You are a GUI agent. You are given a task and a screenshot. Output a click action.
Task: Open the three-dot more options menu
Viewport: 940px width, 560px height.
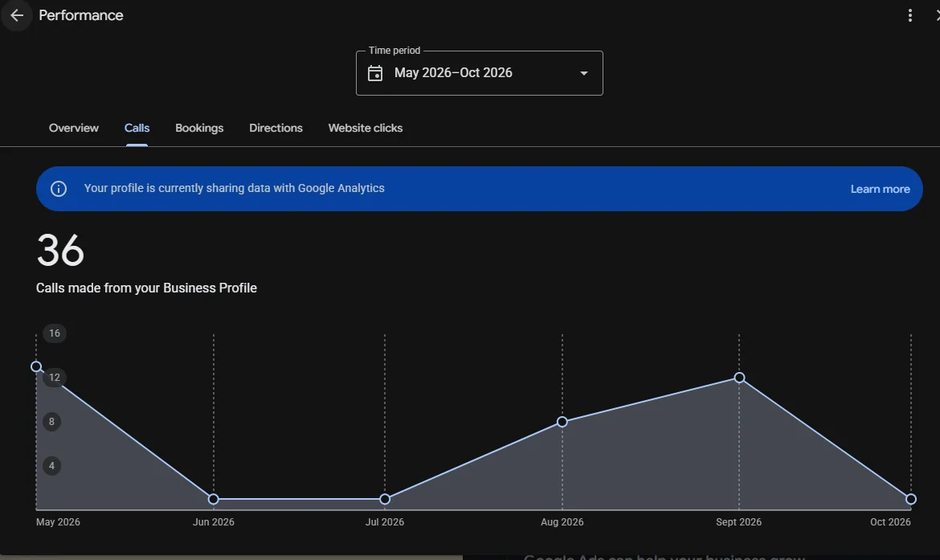[x=910, y=15]
